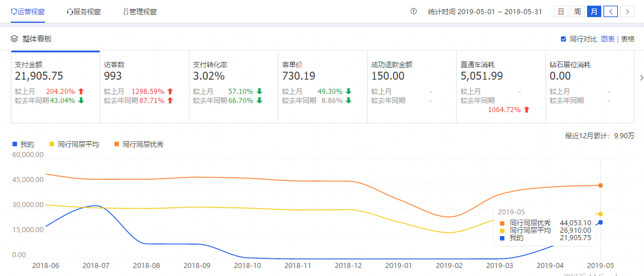
Task: Open the 运营视窗 tab
Action: (27, 11)
